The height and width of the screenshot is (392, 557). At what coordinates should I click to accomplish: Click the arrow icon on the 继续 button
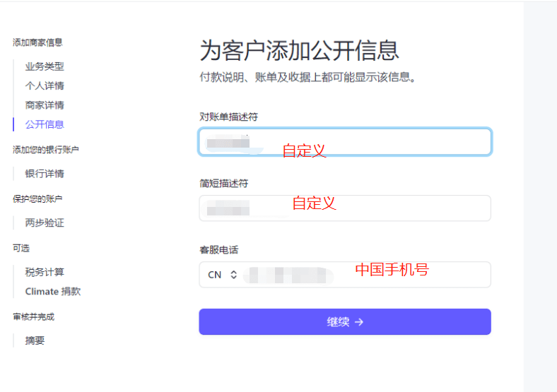(359, 322)
